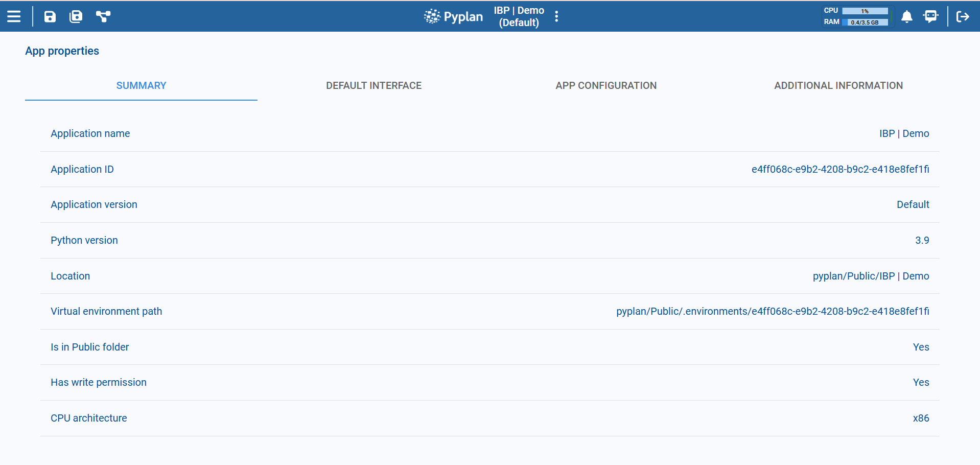Screen dimensions: 980x465
Task: Click the RAM usage bar
Action: coord(864,22)
